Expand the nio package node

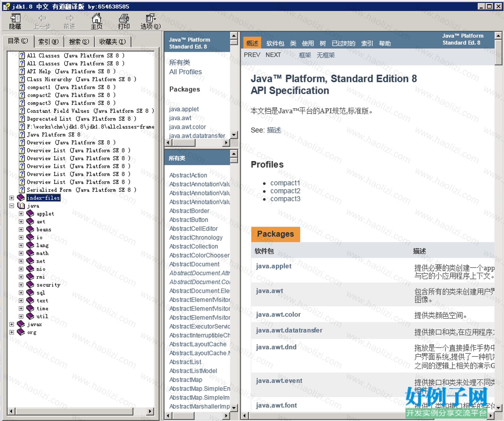click(21, 269)
